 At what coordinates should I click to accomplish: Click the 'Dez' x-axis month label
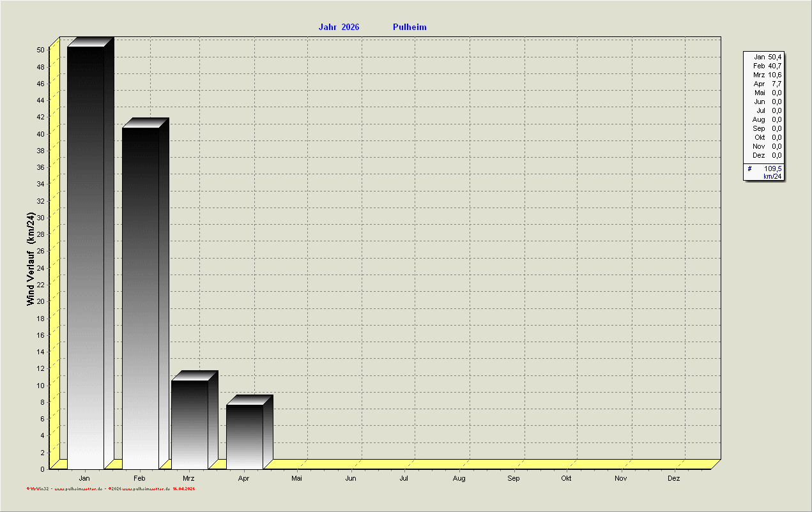click(x=674, y=478)
